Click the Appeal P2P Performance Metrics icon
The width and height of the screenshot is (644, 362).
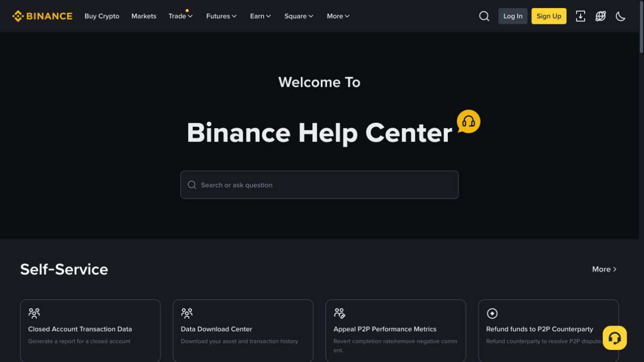pyautogui.click(x=339, y=313)
